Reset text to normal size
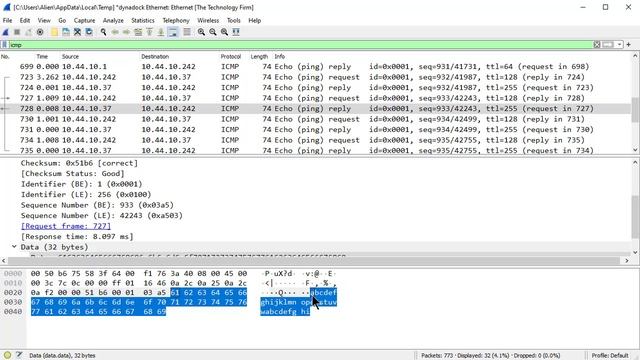This screenshot has width=640, height=360. pos(224,32)
